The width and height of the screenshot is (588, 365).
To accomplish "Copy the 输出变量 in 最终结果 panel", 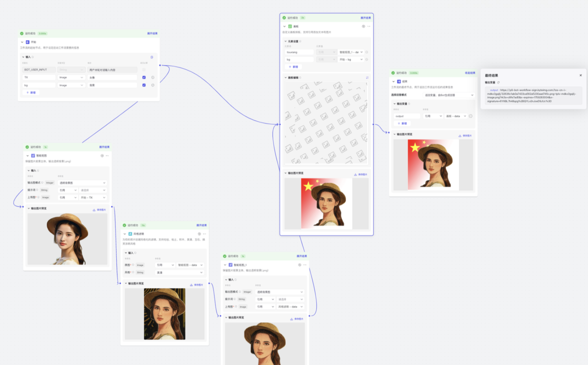I will [x=498, y=82].
